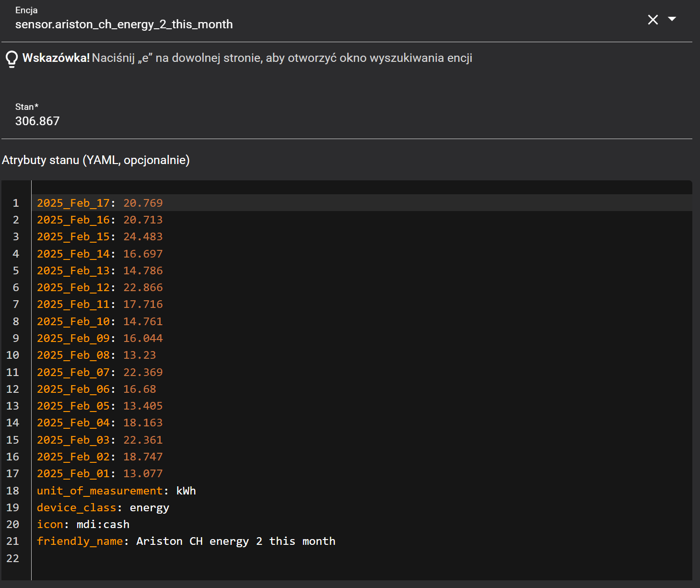Click the Stan state value field 306.867

37,121
